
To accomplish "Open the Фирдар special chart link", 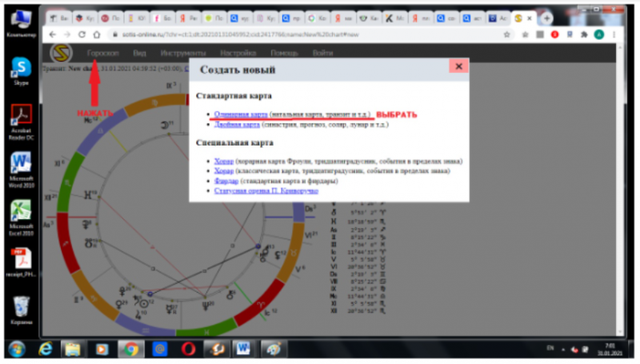I will [226, 181].
